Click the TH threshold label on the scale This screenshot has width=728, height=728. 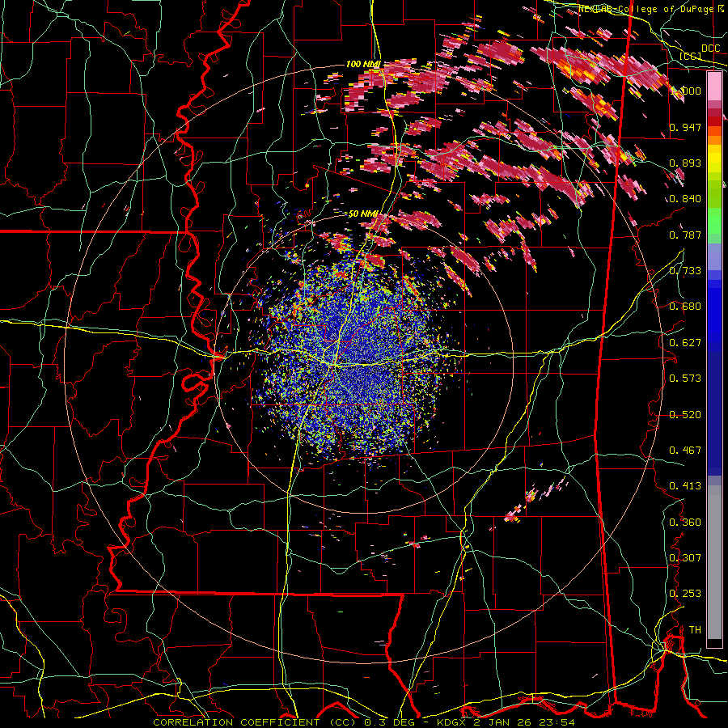(695, 630)
